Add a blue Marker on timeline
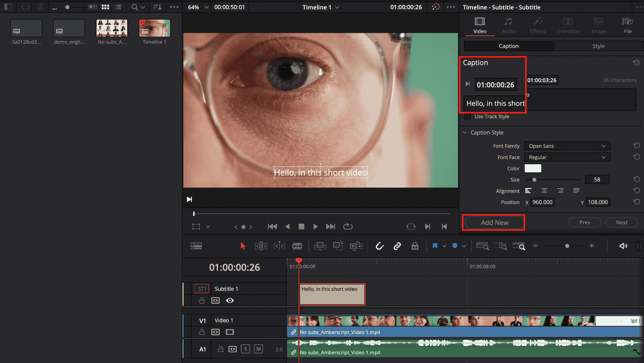 click(x=455, y=246)
